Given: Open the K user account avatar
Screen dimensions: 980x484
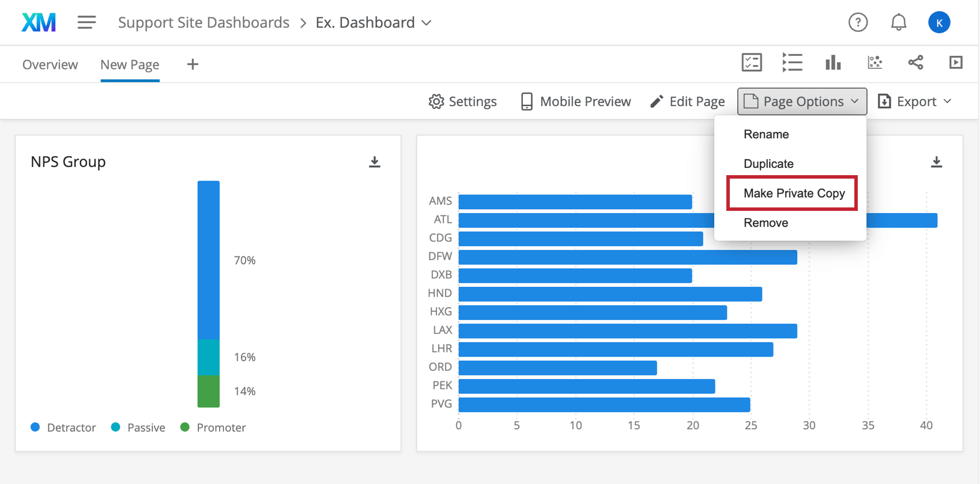Looking at the screenshot, I should pos(939,22).
